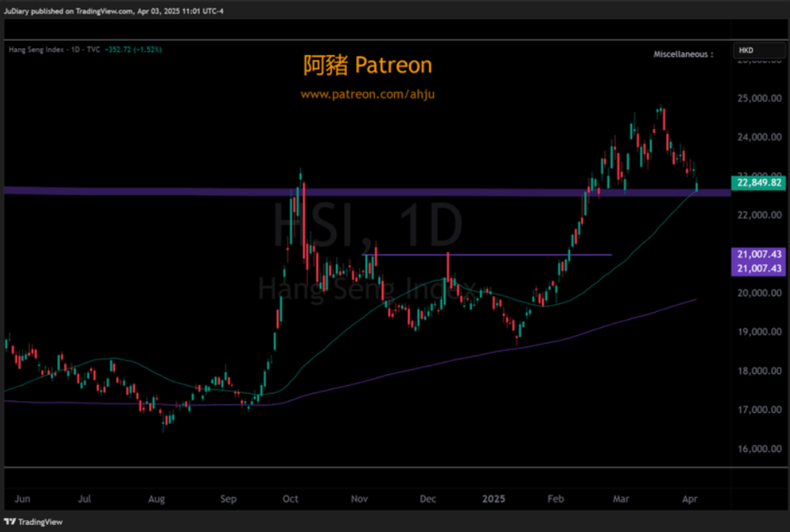Click the green 22,849.82 current price tag
Viewport: 790px width, 532px height.
point(759,183)
